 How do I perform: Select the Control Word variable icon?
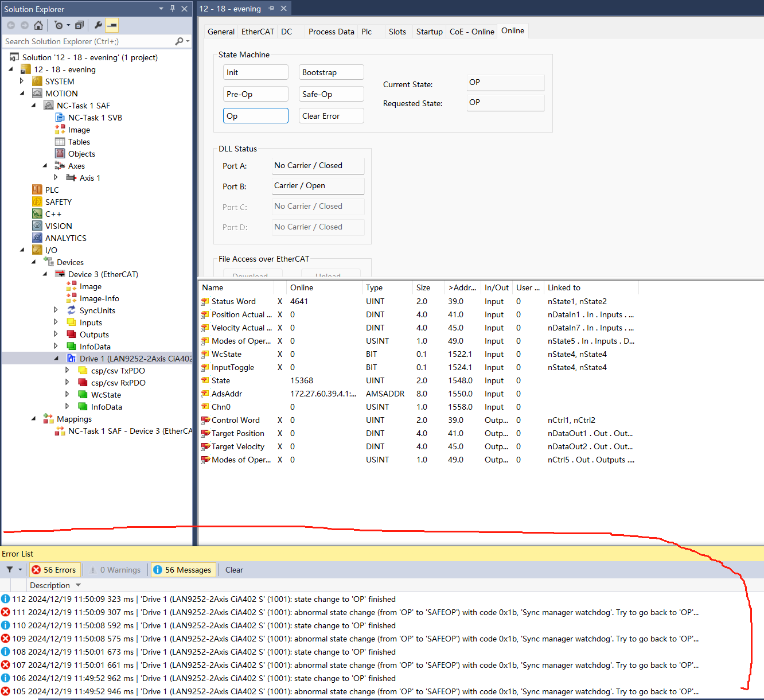point(205,420)
